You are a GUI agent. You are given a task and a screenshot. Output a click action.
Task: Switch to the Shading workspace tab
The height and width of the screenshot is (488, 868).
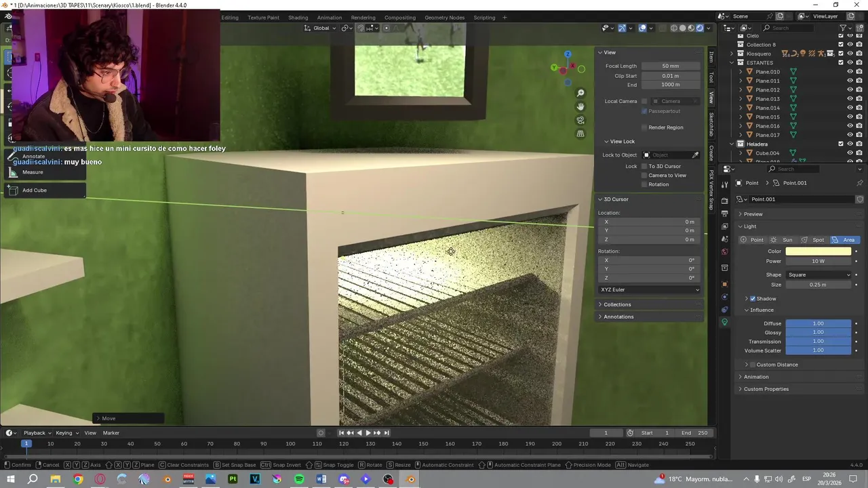tap(298, 18)
